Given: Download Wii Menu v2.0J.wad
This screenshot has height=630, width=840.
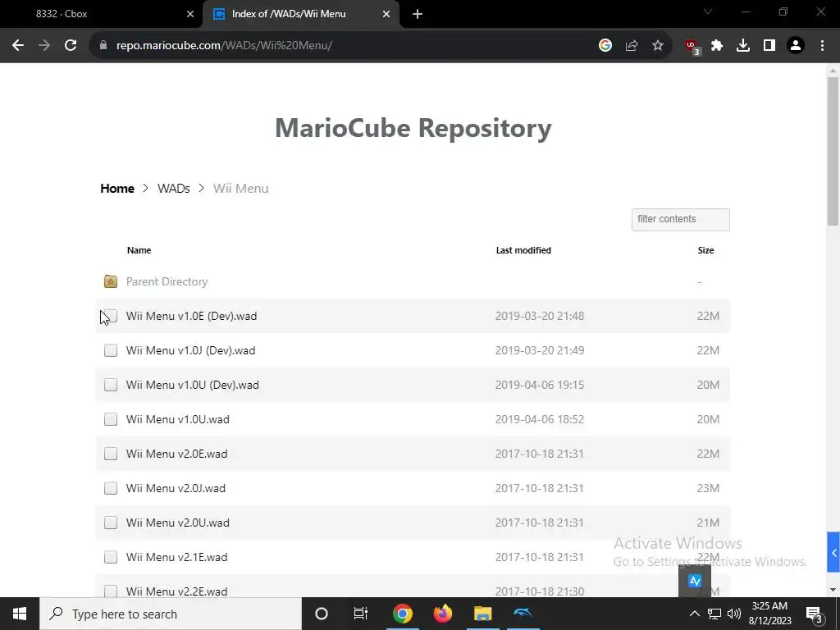Looking at the screenshot, I should 176,488.
